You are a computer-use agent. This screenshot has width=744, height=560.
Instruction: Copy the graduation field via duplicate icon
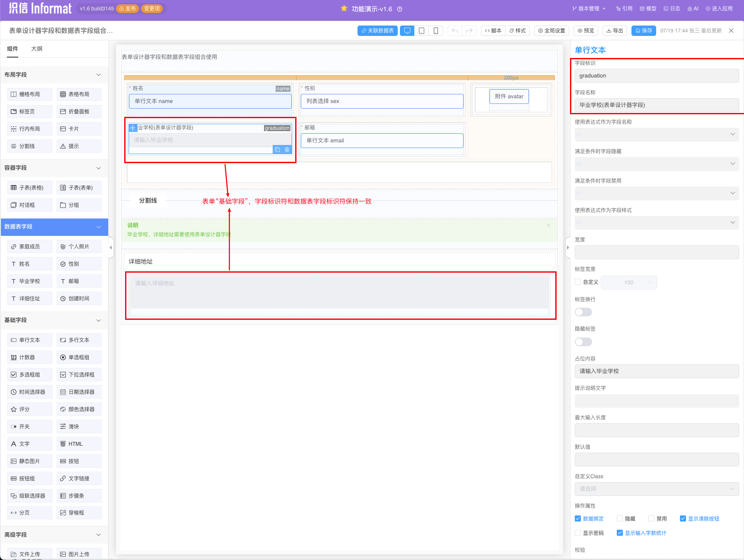[277, 150]
